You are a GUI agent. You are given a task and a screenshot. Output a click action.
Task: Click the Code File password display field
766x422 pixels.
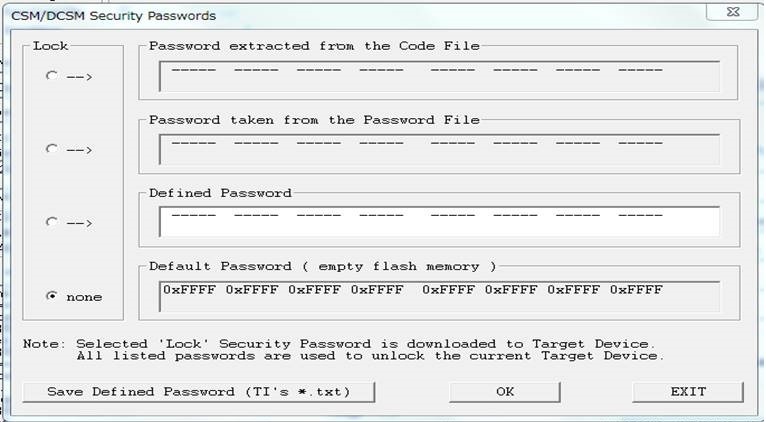click(x=439, y=76)
